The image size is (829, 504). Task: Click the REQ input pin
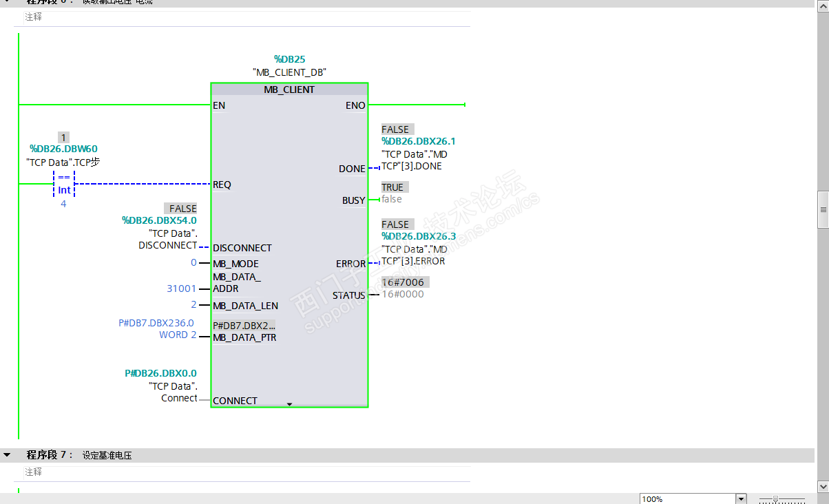click(222, 185)
